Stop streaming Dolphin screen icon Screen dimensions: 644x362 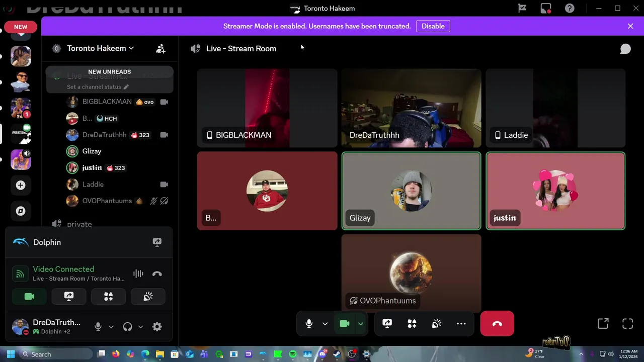pos(157,242)
